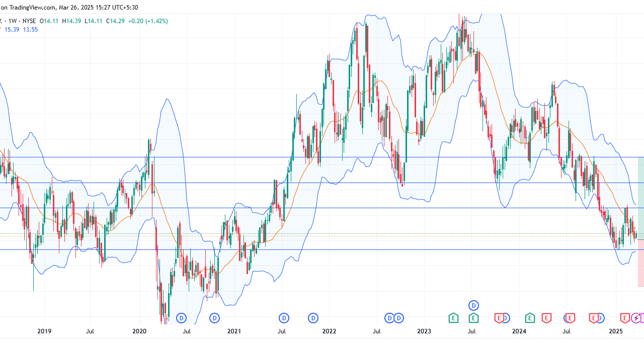Image resolution: width=644 pixels, height=356 pixels.
Task: Click the green earnings marker at Jul 2023
Action: (473, 318)
